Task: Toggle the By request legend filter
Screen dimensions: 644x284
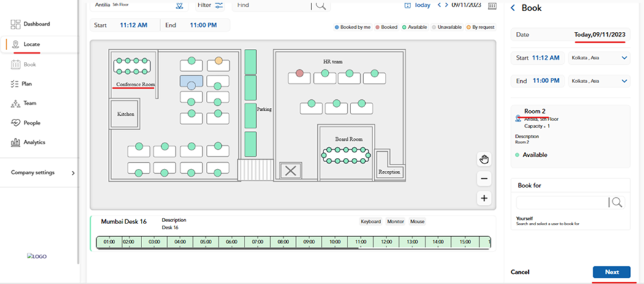Action: [x=480, y=27]
